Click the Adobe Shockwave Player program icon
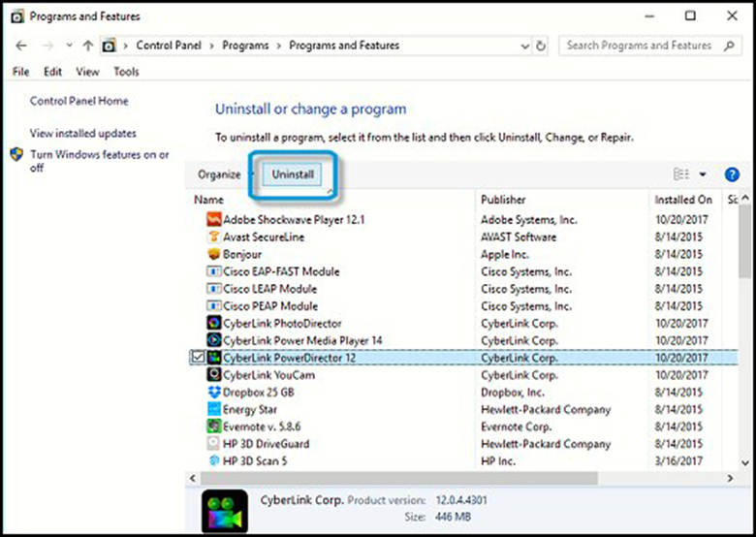This screenshot has width=756, height=537. (214, 219)
